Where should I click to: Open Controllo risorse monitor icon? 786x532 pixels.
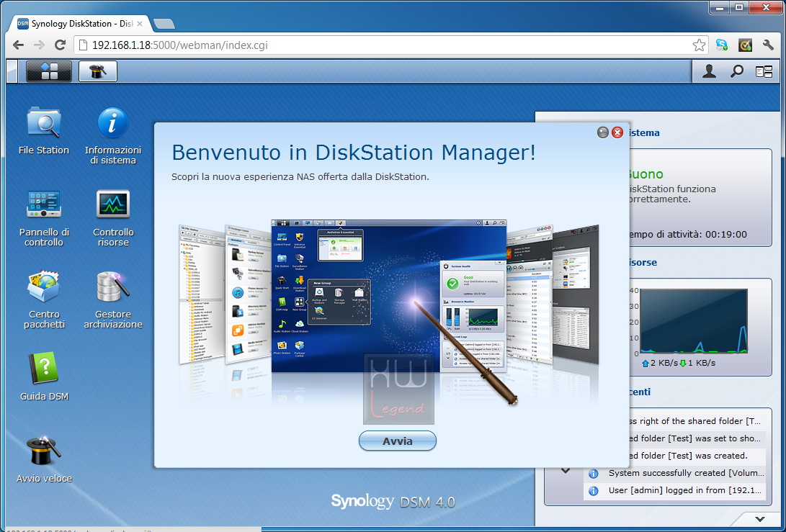pyautogui.click(x=113, y=217)
